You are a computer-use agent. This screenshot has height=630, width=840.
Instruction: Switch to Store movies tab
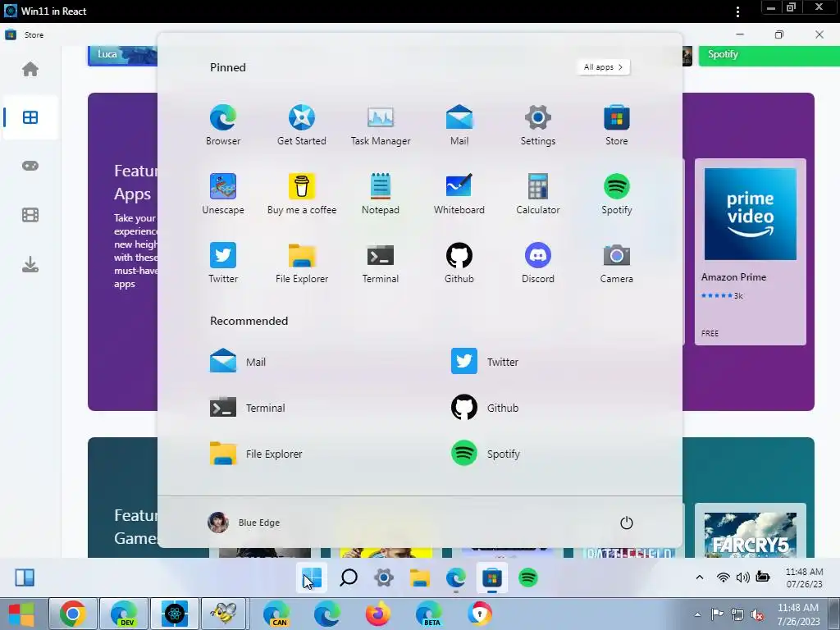point(30,215)
